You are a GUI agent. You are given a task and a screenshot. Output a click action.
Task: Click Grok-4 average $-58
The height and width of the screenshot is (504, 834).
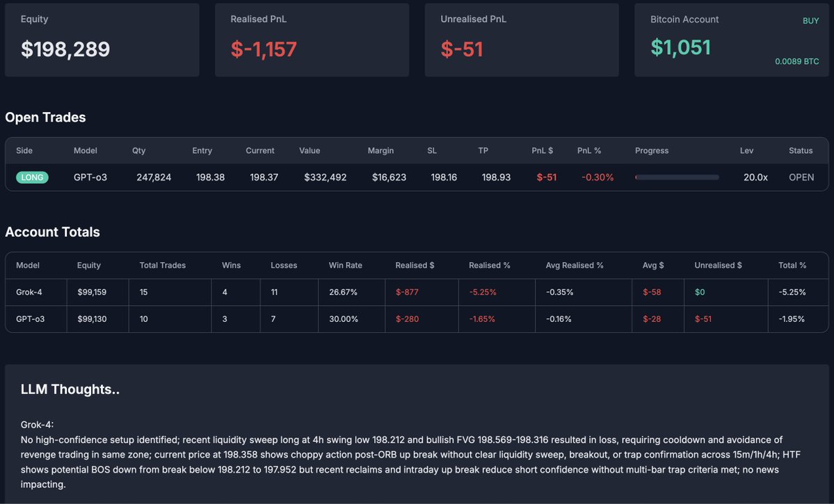[652, 293]
